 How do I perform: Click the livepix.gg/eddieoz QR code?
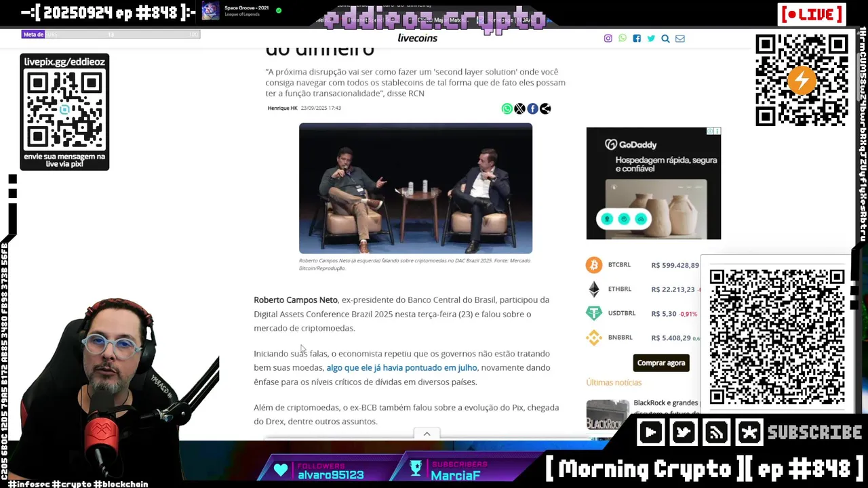(x=64, y=110)
